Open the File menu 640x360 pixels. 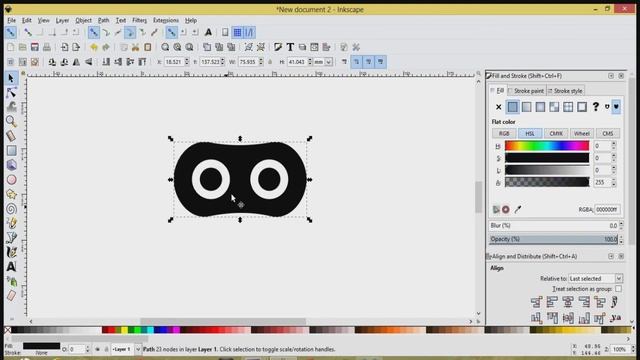pyautogui.click(x=11, y=20)
